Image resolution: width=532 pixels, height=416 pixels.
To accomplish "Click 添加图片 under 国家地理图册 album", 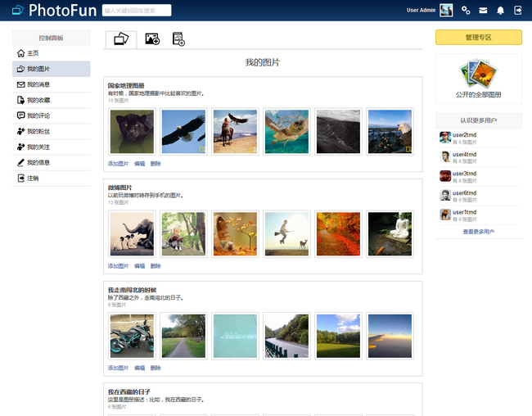I will click(118, 164).
